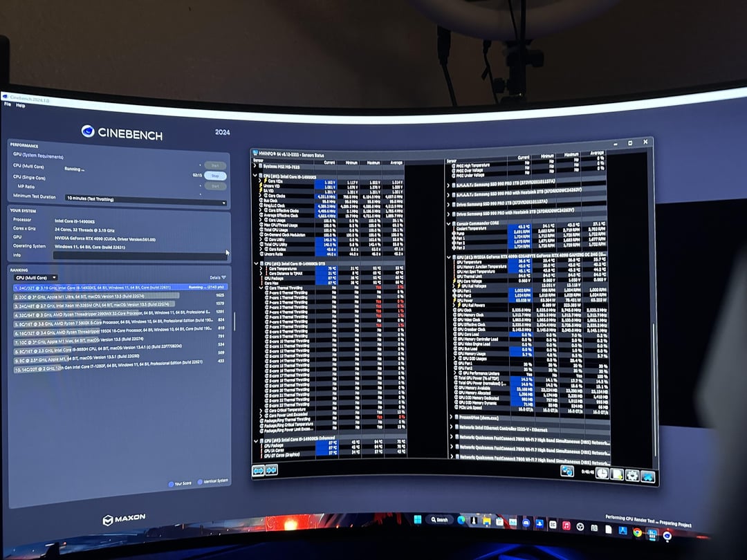Viewport: 747px width, 560px height.
Task: Click HWiNFO logging start sheet icon
Action: [x=617, y=474]
